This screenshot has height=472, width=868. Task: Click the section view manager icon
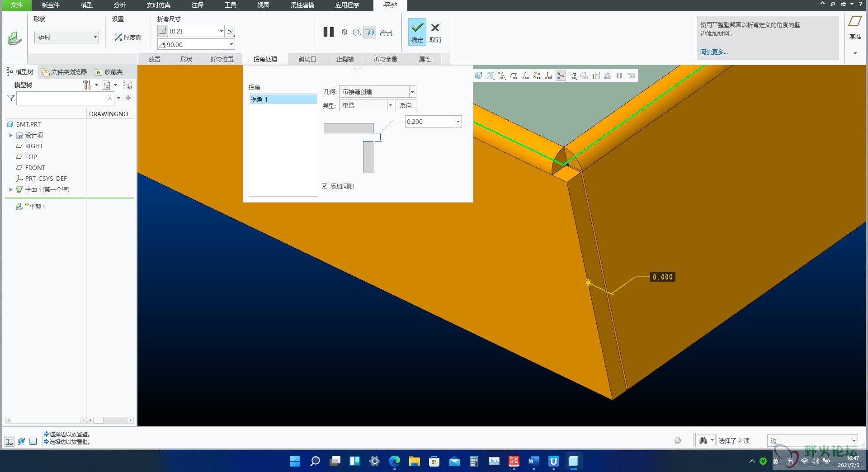(x=491, y=76)
